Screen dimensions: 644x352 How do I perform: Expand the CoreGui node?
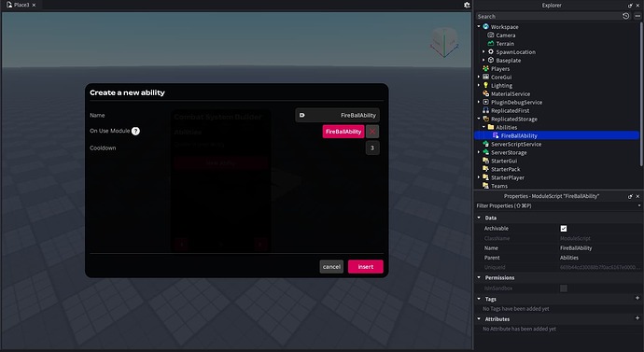pos(479,77)
